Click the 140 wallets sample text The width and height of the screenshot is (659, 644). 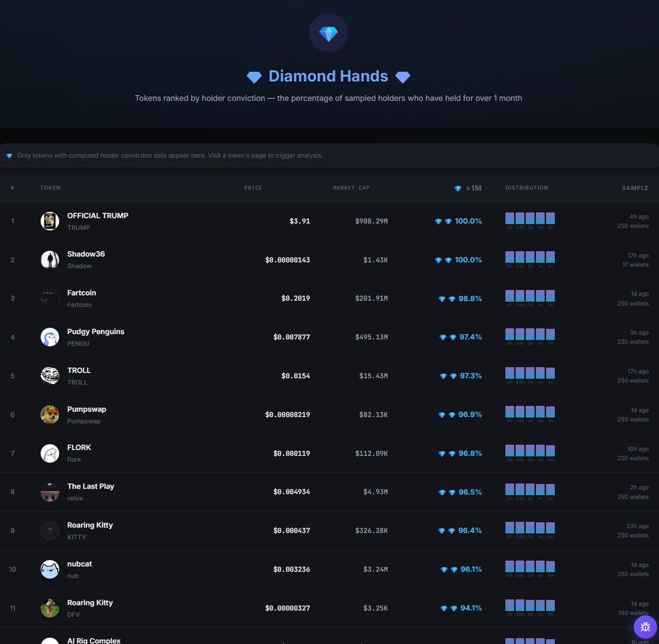tap(633, 613)
